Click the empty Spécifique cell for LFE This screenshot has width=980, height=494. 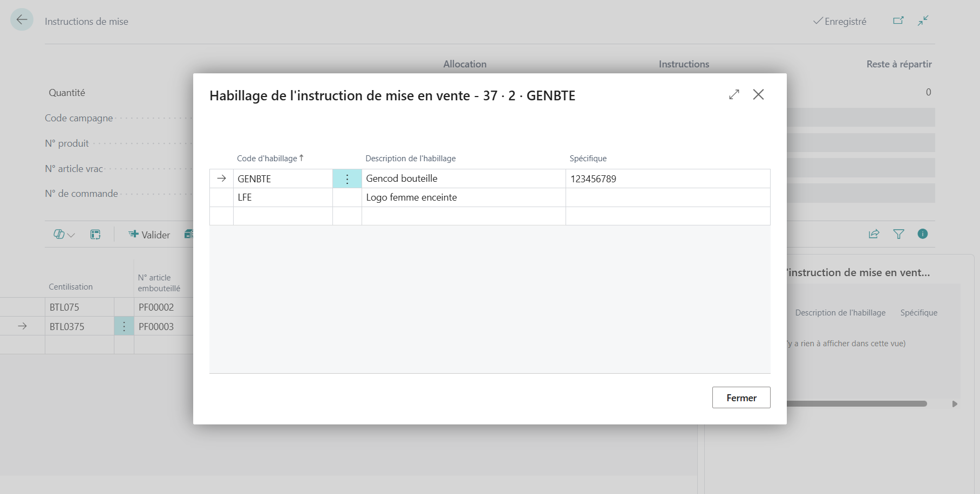pyautogui.click(x=668, y=197)
